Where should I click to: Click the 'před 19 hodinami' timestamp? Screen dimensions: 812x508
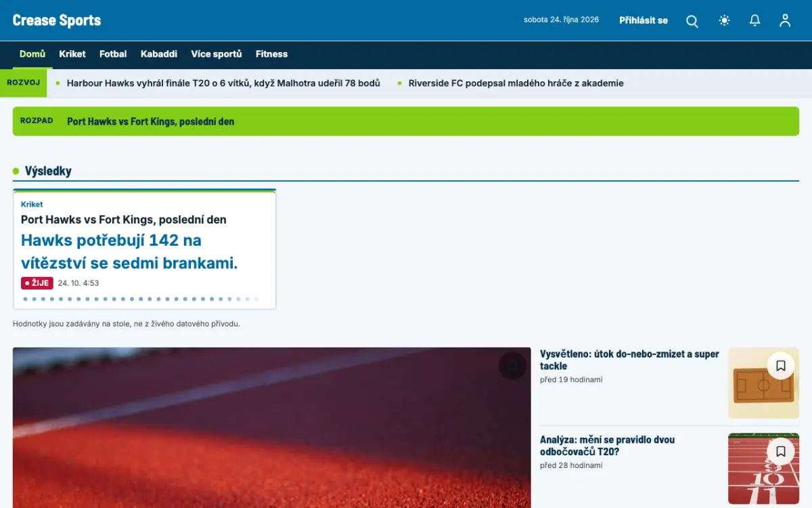pyautogui.click(x=571, y=380)
